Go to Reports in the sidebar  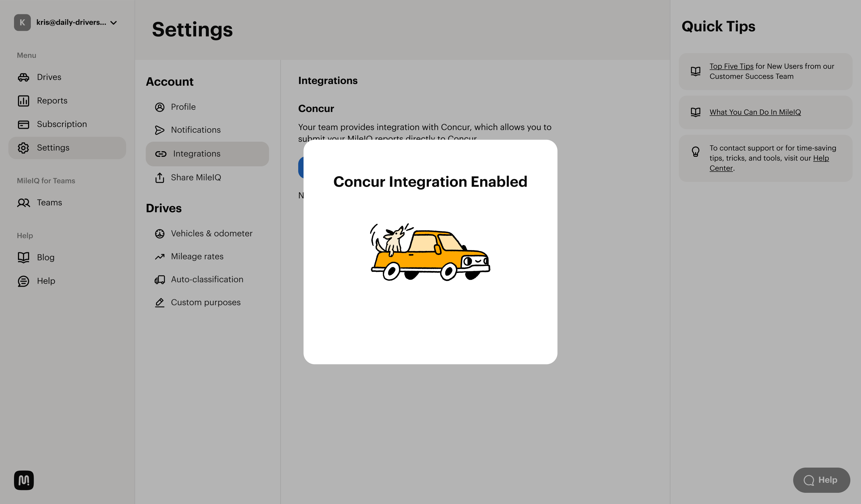(x=67, y=101)
